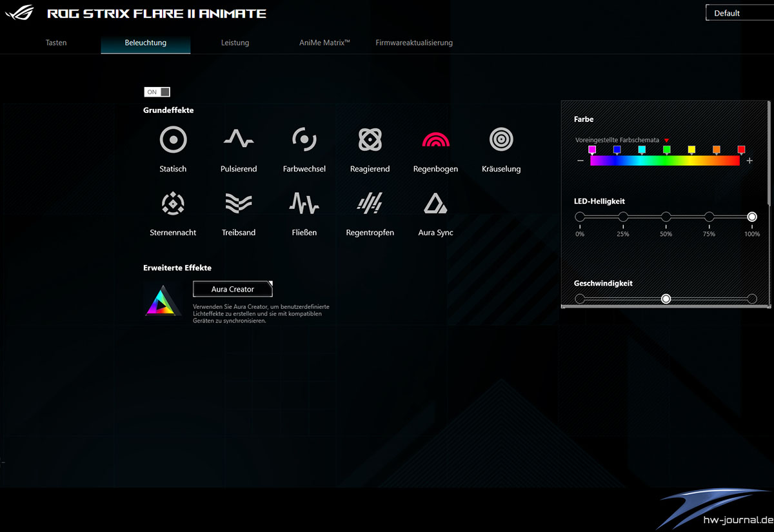The height and width of the screenshot is (532, 774).
Task: Click the rainbow gradient color bar
Action: coord(664,161)
